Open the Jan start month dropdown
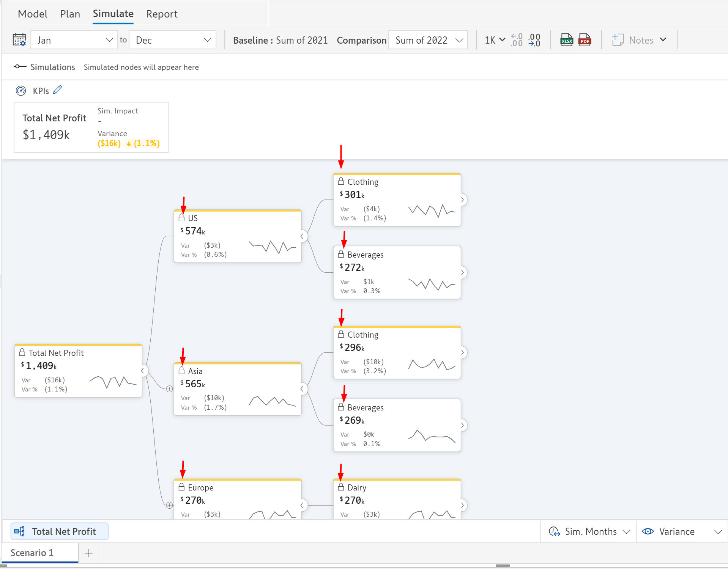The height and width of the screenshot is (569, 728). coord(74,40)
